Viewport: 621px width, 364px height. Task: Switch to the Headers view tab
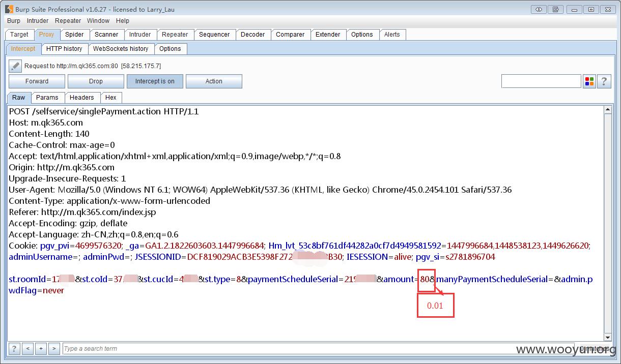tap(82, 98)
